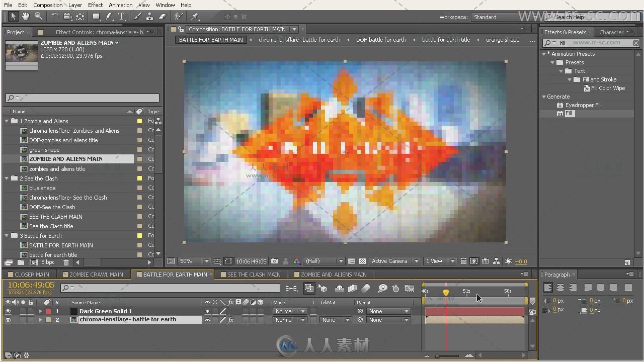
Task: Select the Horizontal Type tool
Action: (x=121, y=17)
